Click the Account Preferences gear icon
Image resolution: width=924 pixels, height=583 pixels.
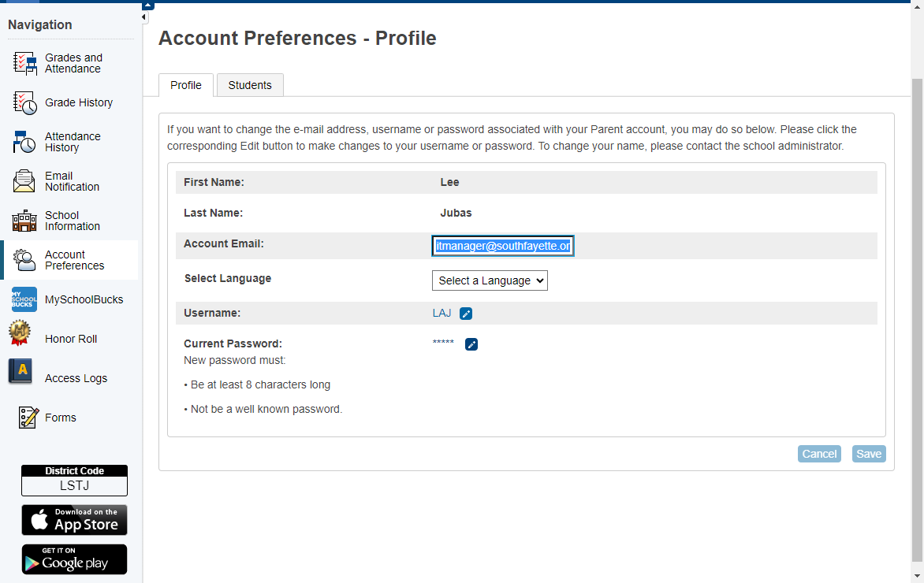(x=24, y=260)
